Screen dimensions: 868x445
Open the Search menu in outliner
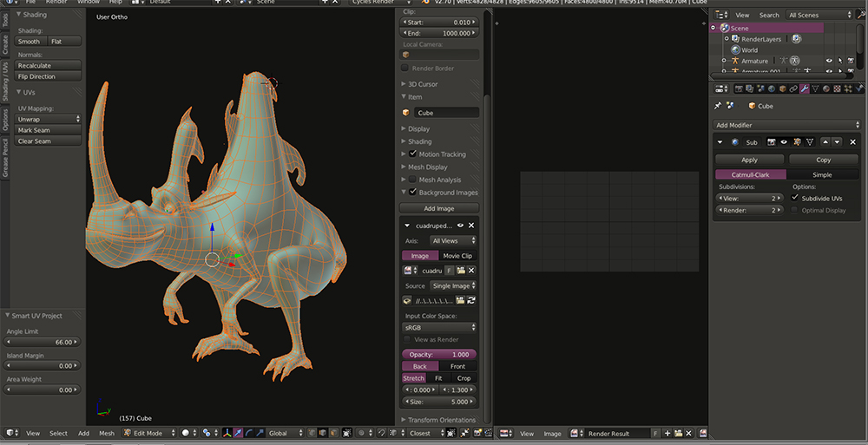coord(769,15)
